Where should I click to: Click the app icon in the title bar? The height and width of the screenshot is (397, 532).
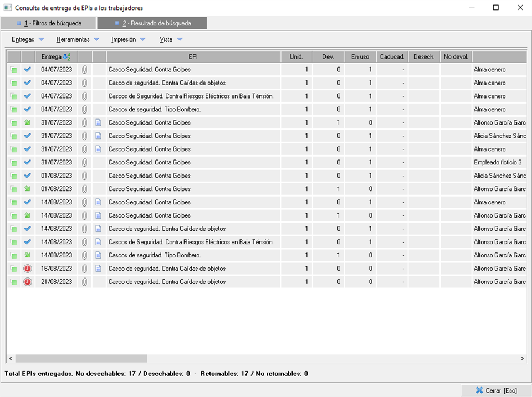point(7,7)
